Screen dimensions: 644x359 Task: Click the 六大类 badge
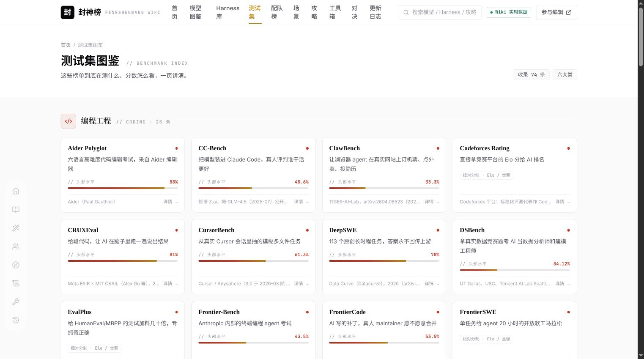565,75
